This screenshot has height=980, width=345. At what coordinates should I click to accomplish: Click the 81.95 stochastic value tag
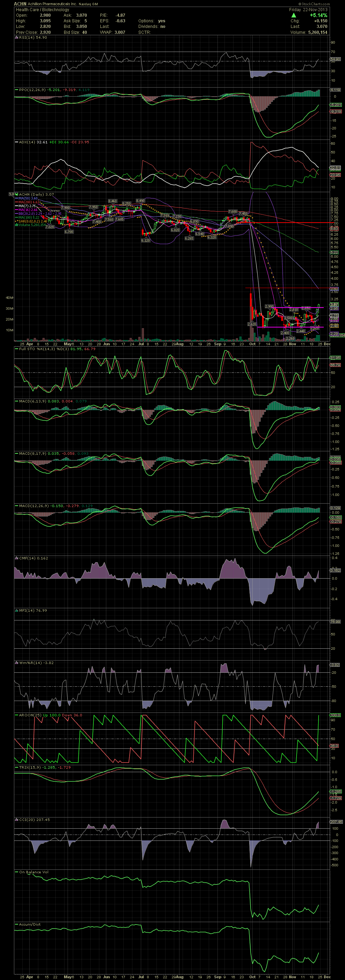[335, 357]
